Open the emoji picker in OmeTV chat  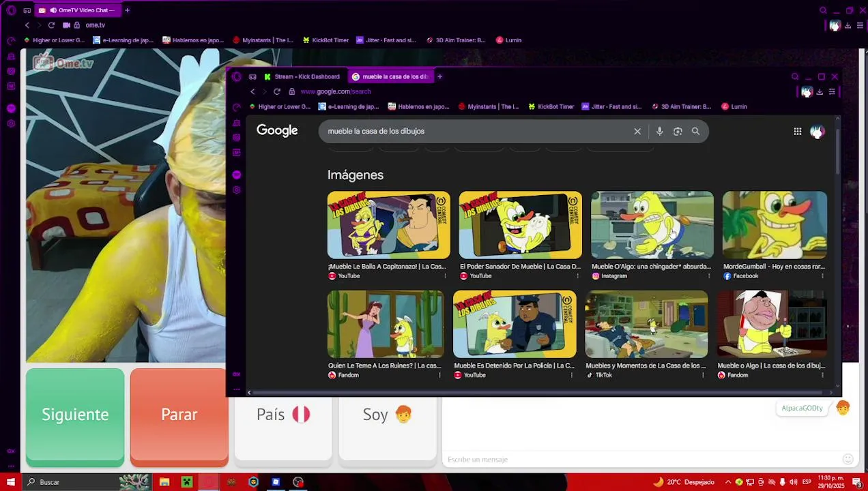tap(848, 460)
